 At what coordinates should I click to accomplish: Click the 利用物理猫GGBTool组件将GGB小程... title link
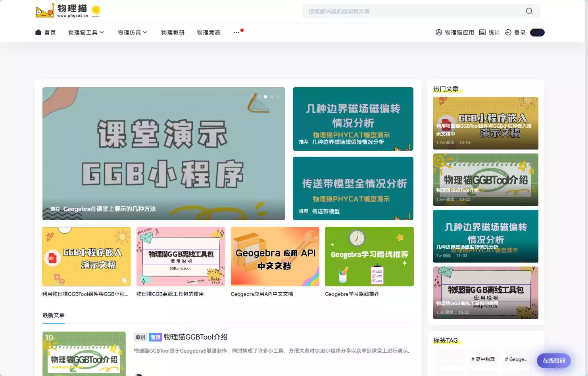(x=85, y=294)
